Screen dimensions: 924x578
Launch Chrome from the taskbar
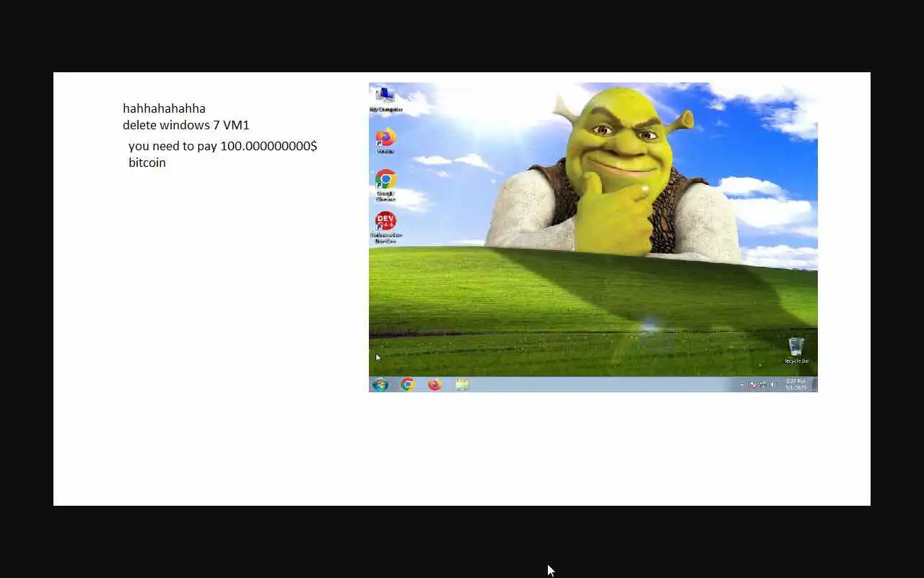[x=408, y=384]
